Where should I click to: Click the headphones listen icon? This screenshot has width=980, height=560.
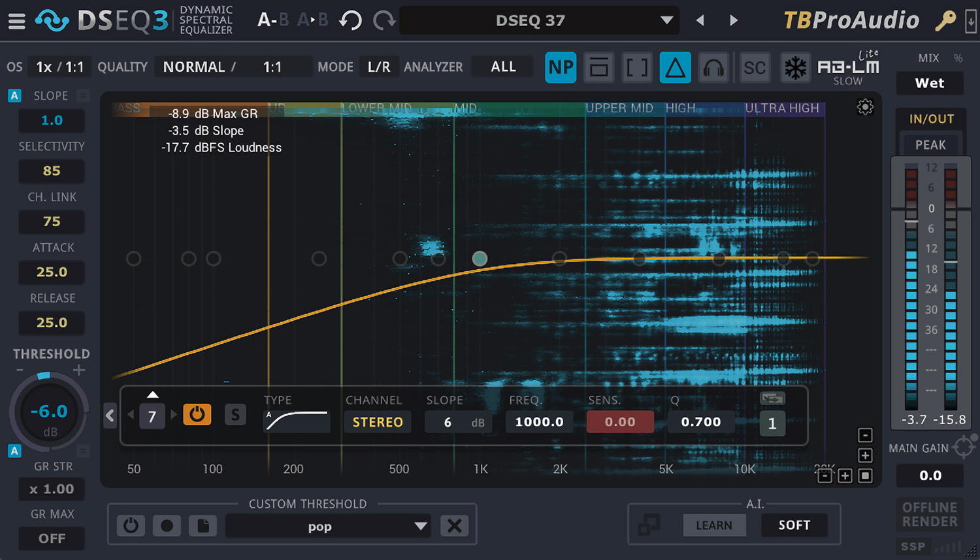713,67
